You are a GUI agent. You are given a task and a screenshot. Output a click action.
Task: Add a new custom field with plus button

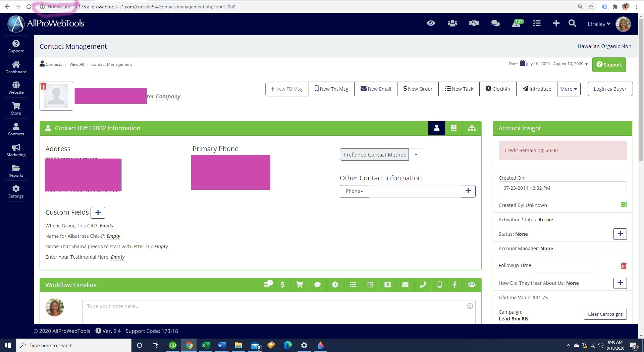(98, 213)
